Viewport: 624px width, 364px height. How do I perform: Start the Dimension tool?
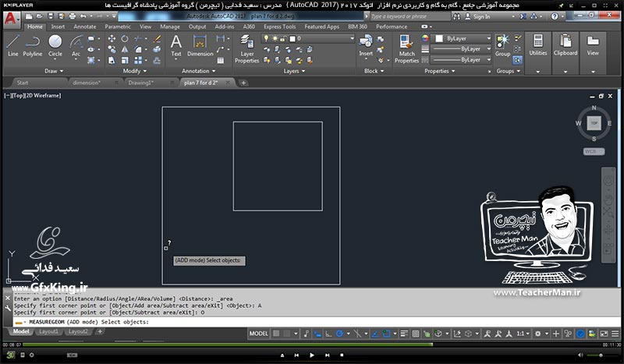(200, 45)
